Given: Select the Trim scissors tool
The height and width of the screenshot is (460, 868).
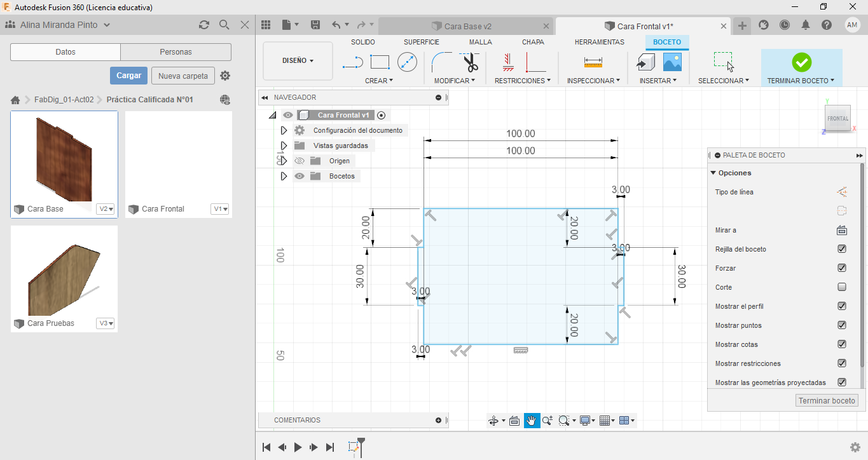Looking at the screenshot, I should pyautogui.click(x=470, y=62).
